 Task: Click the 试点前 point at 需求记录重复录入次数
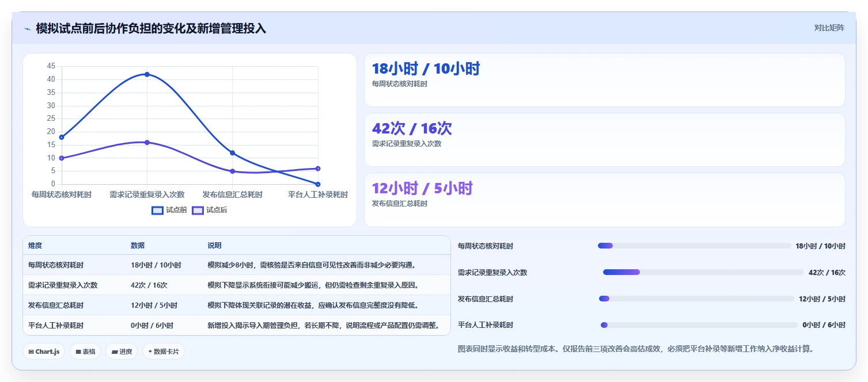(x=147, y=74)
